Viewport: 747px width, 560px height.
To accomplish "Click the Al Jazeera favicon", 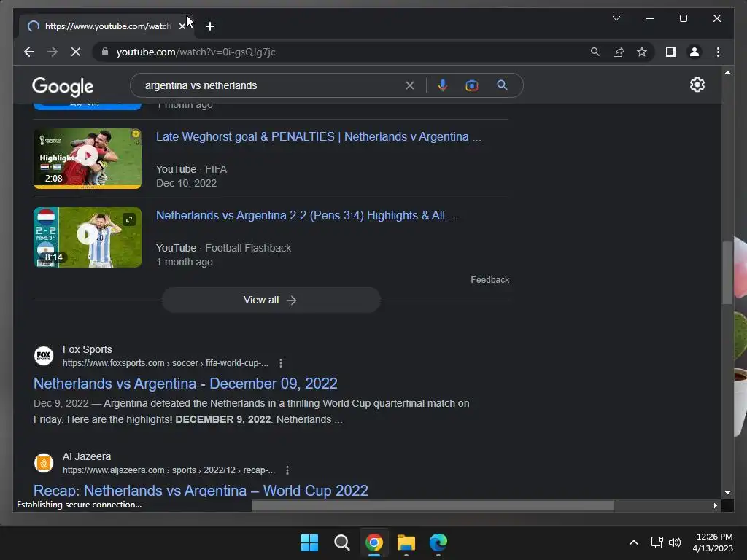I will pyautogui.click(x=44, y=463).
